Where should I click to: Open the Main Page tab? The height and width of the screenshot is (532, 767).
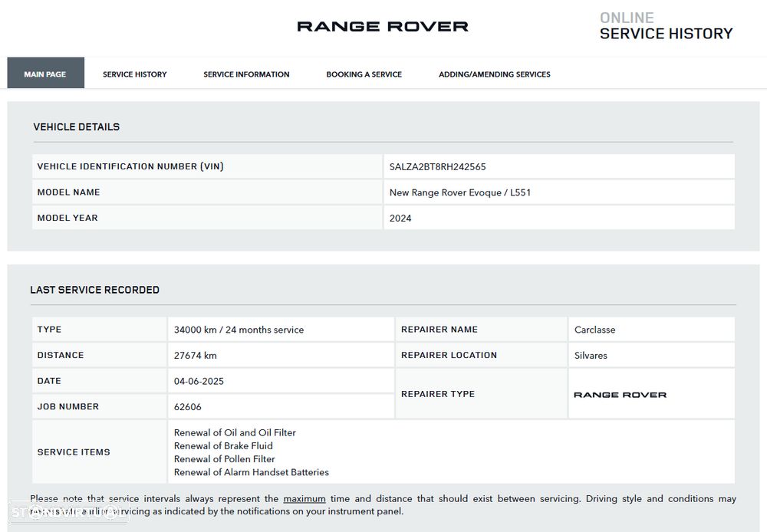[x=45, y=73]
